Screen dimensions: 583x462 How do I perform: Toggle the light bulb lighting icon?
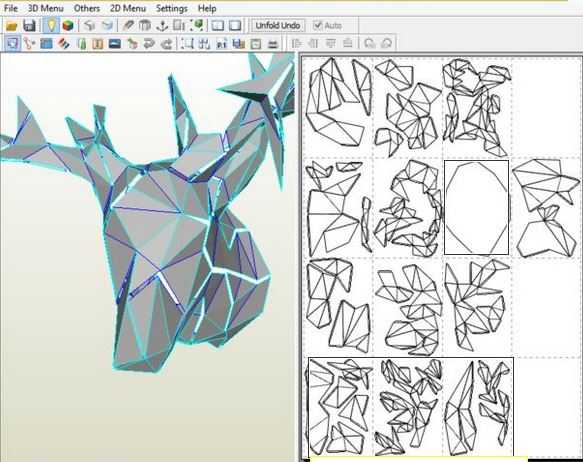point(51,26)
